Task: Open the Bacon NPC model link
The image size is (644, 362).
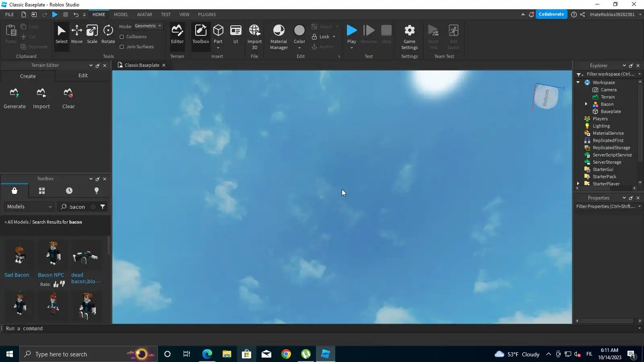Action: coord(51,275)
